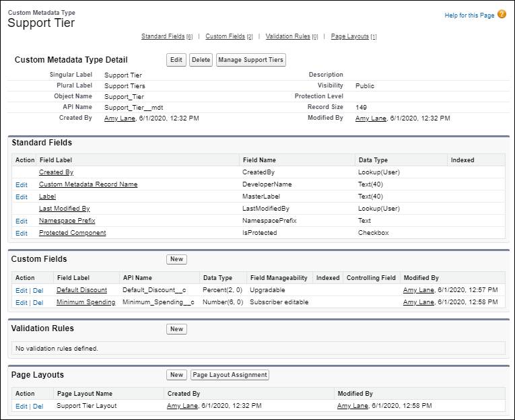Click the Default_Discount__c API name cell
This screenshot has width=515, height=420.
tap(154, 290)
